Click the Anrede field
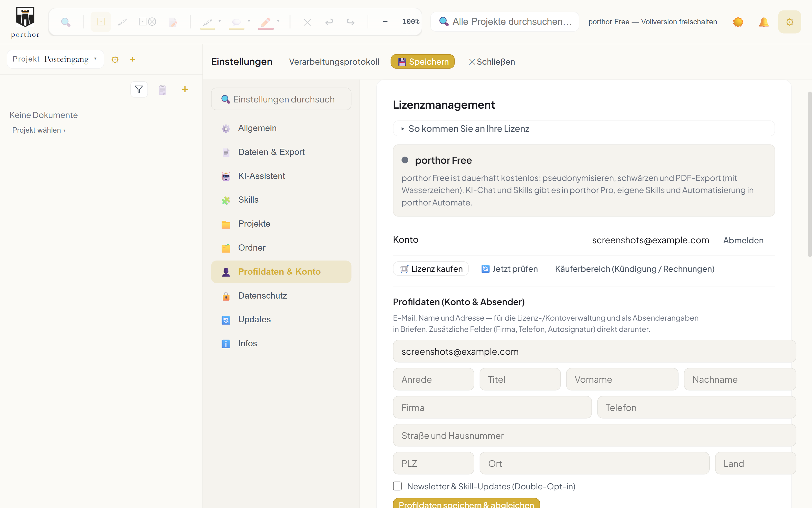This screenshot has width=812, height=508. pos(434,379)
